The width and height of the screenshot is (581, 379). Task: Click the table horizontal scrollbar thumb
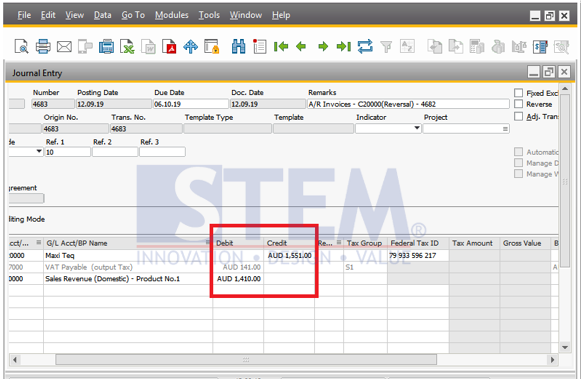click(x=246, y=359)
